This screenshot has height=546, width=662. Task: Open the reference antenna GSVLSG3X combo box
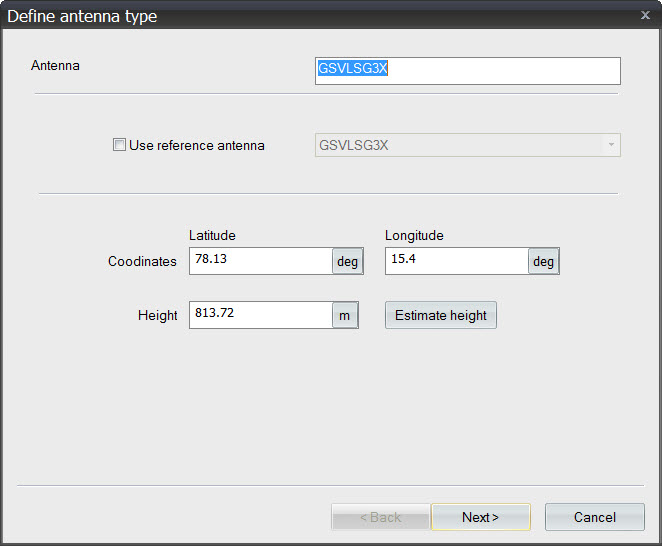(458, 145)
